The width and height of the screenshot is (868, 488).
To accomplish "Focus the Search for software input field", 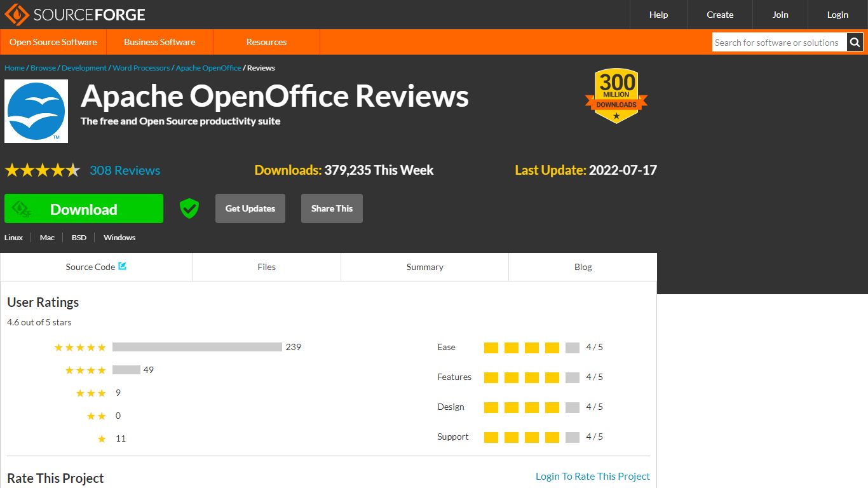I will [779, 43].
